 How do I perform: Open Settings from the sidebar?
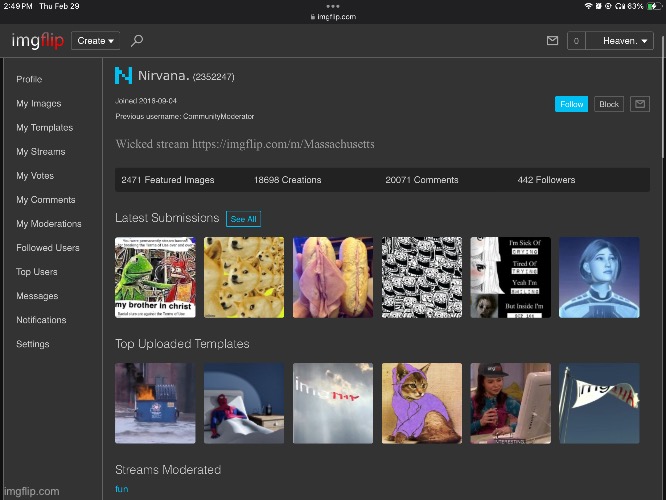point(33,344)
